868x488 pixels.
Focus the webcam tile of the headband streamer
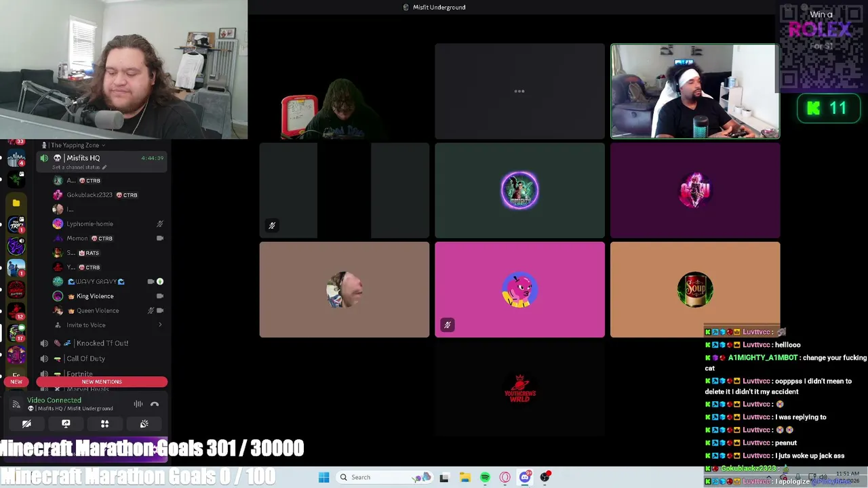point(695,91)
